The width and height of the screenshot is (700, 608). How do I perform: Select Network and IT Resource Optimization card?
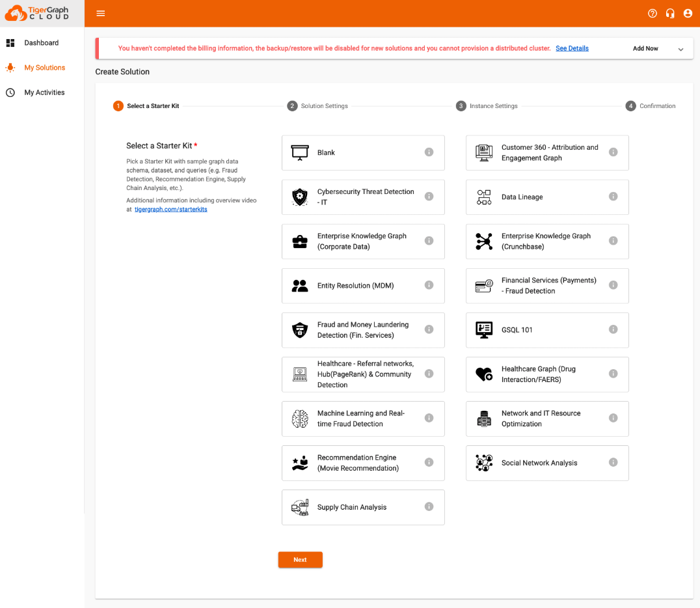tap(547, 419)
